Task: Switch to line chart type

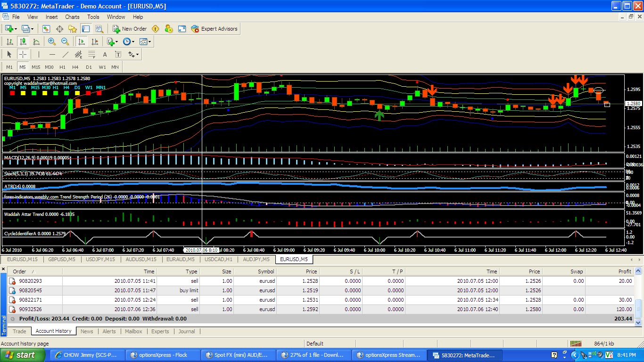Action: click(x=36, y=41)
